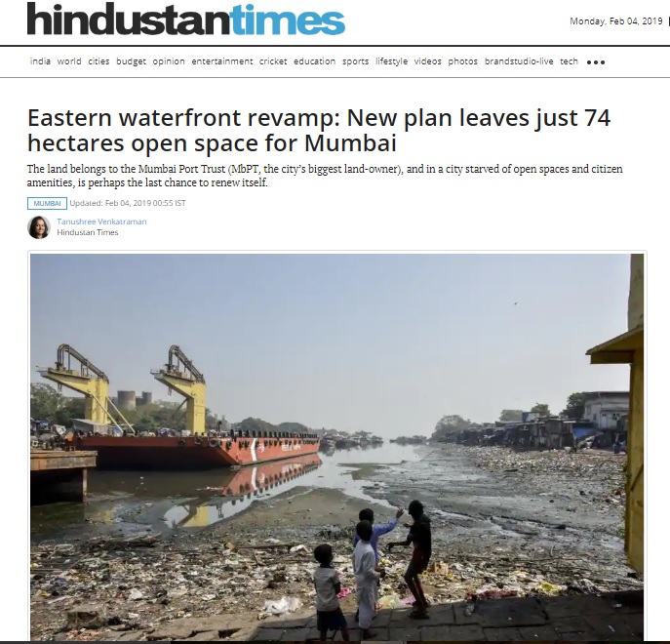Screen dimensions: 670x644
Task: Click the MUMBAI category tag
Action: click(47, 204)
